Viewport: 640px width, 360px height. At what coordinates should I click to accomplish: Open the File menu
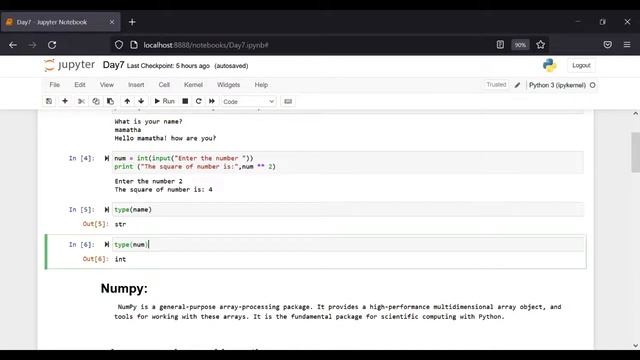(55, 85)
